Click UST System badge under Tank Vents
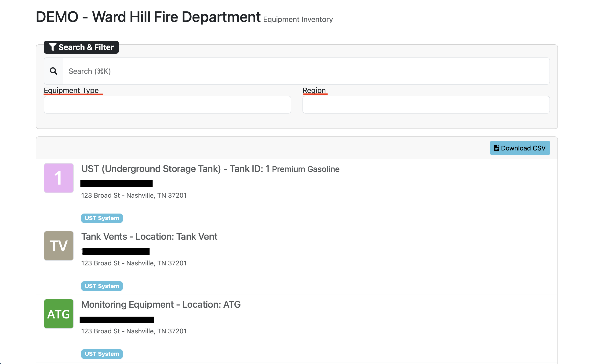Image resolution: width=590 pixels, height=364 pixels. point(102,286)
